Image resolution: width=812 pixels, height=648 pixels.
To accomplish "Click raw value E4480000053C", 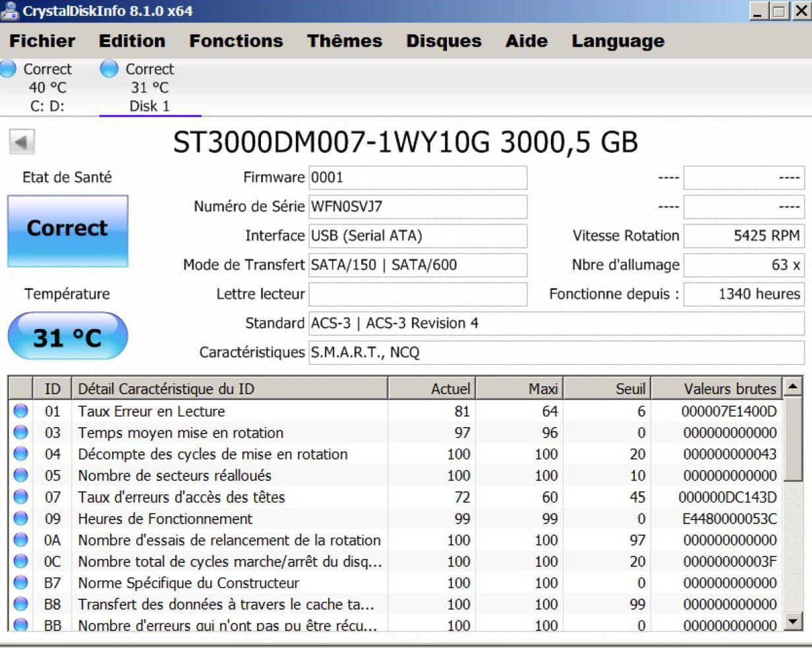I will (x=729, y=518).
